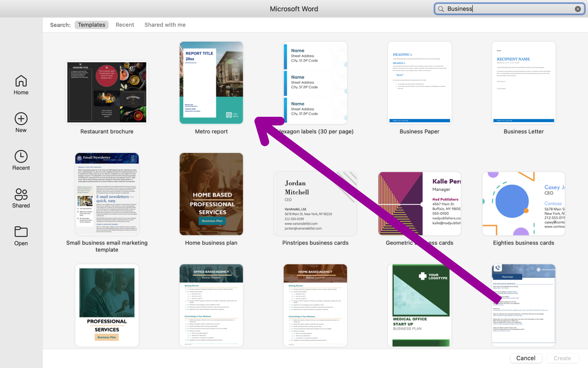Click the Eighties business cards caption

[x=524, y=243]
